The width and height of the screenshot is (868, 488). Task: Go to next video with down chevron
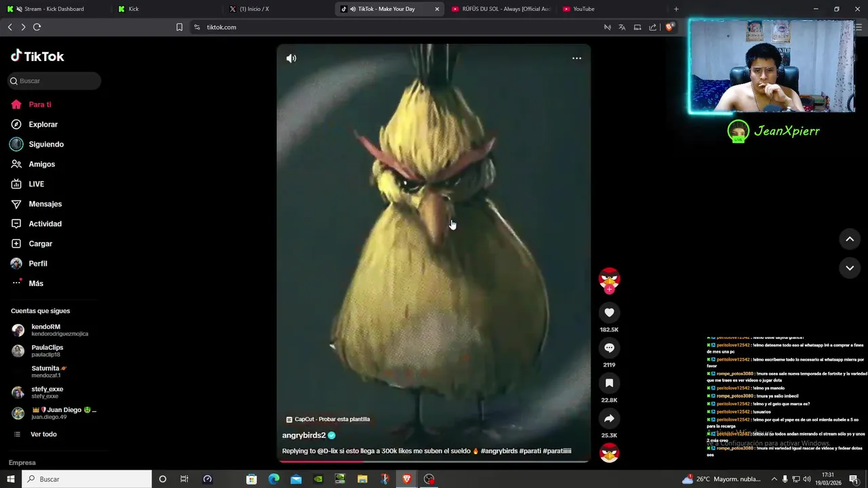[850, 268]
